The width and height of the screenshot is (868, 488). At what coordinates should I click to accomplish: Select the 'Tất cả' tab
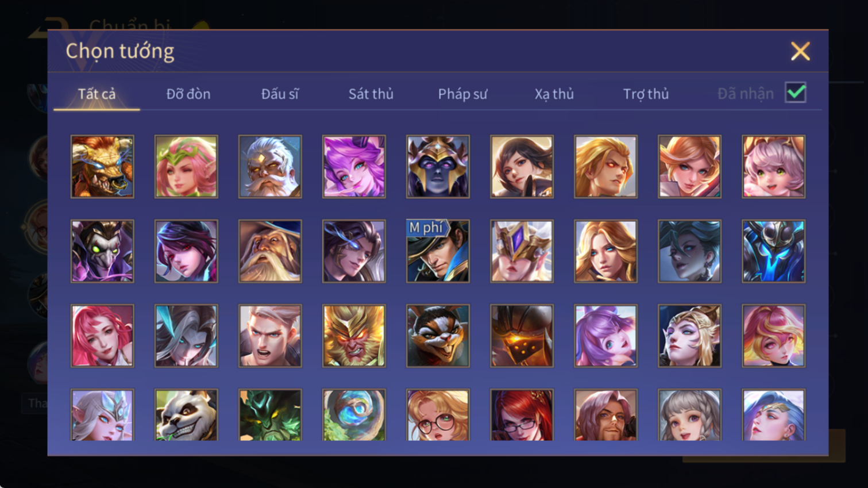click(x=97, y=94)
